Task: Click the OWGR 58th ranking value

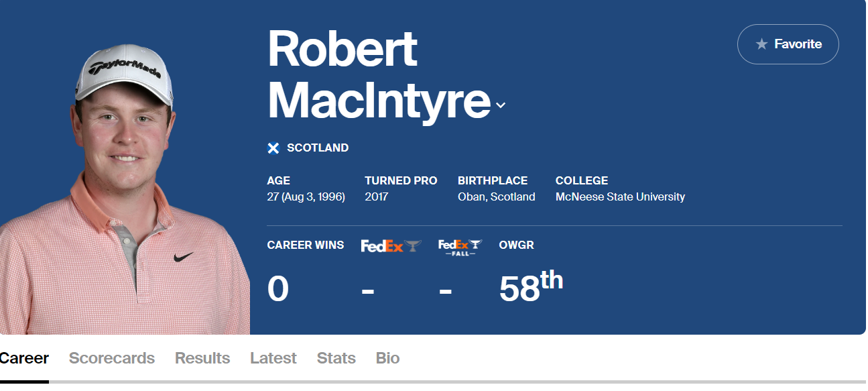Action: click(531, 287)
